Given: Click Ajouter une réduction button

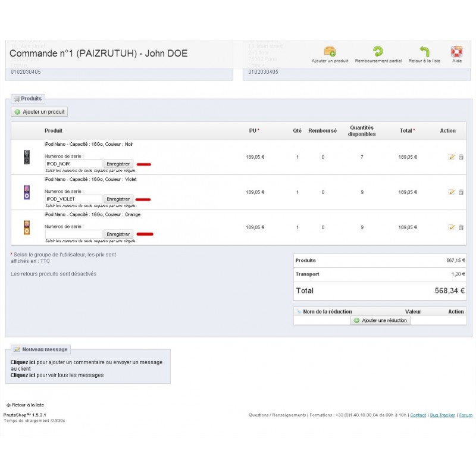Looking at the screenshot, I should pos(380,320).
